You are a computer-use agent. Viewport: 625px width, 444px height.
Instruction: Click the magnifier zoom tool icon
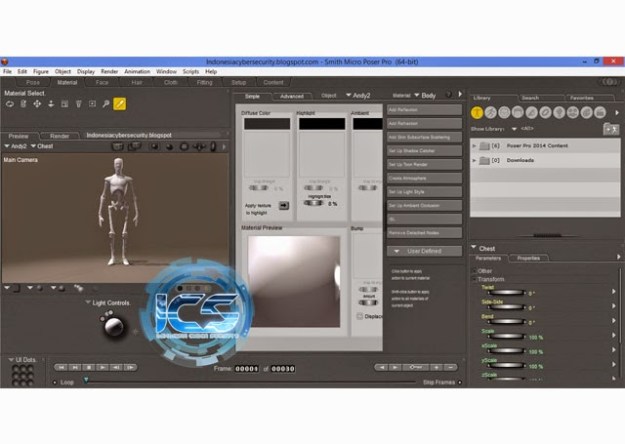click(x=104, y=103)
